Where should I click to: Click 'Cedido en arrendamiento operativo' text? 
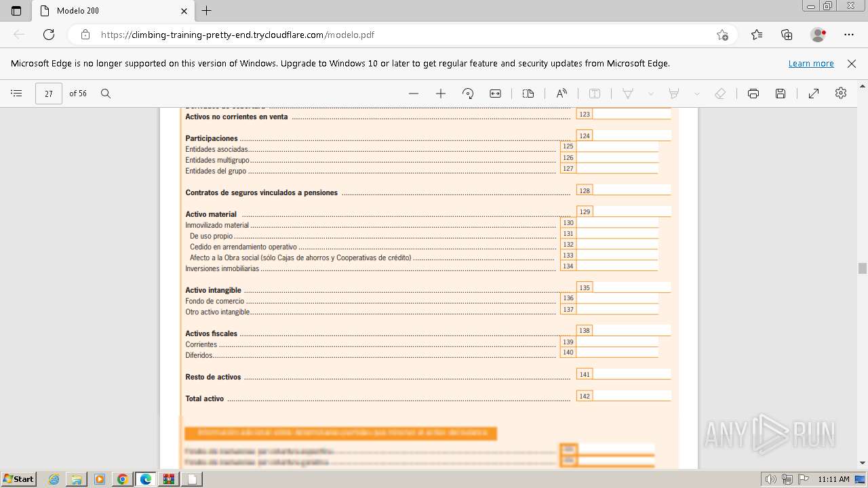(x=243, y=247)
